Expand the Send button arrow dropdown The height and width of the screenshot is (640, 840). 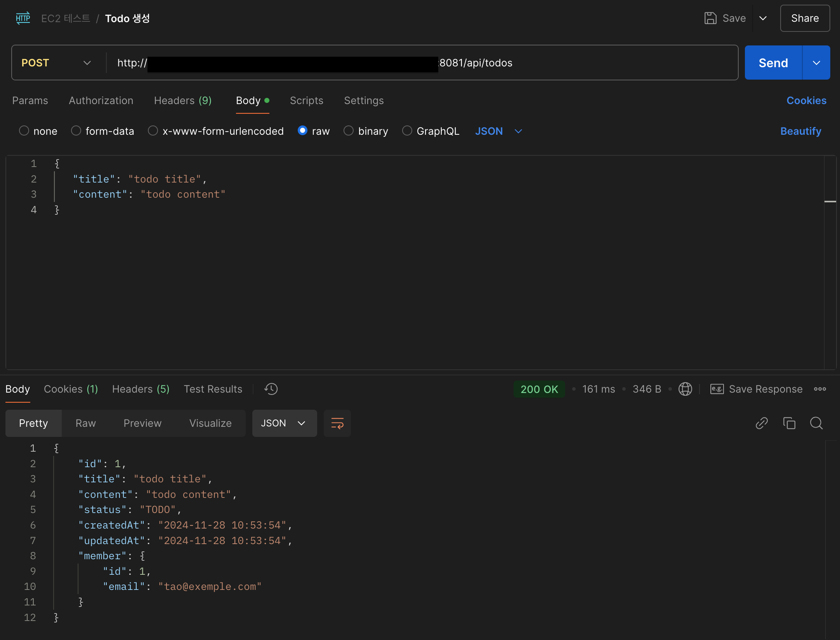point(816,63)
